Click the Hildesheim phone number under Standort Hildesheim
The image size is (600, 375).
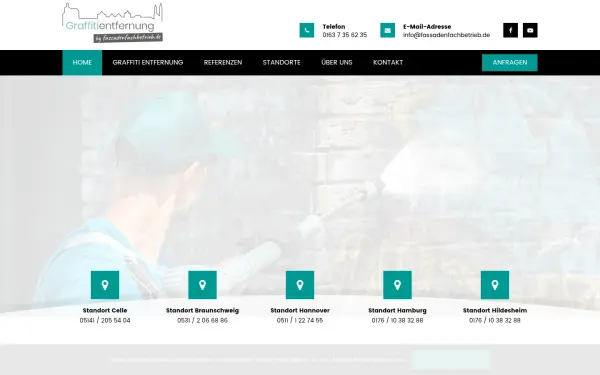(x=495, y=320)
